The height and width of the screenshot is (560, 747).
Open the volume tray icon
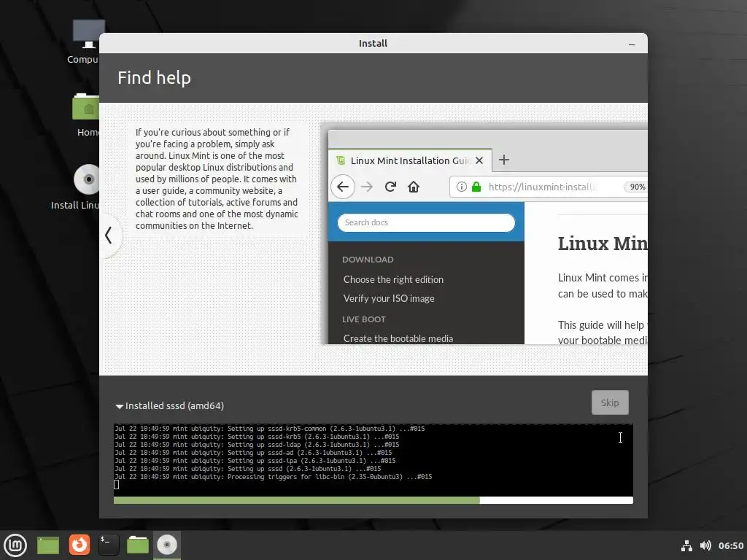(x=705, y=545)
